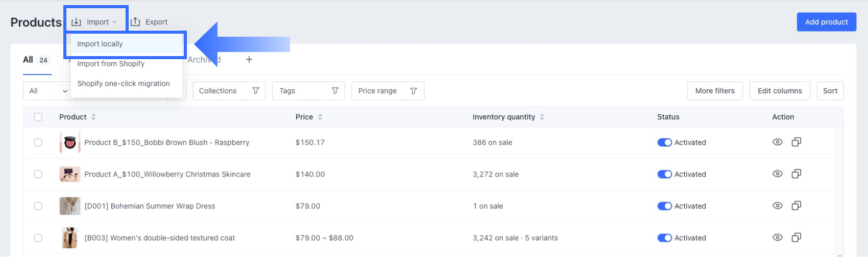Click the eye icon for Women's textured coat
The image size is (868, 257).
777,238
